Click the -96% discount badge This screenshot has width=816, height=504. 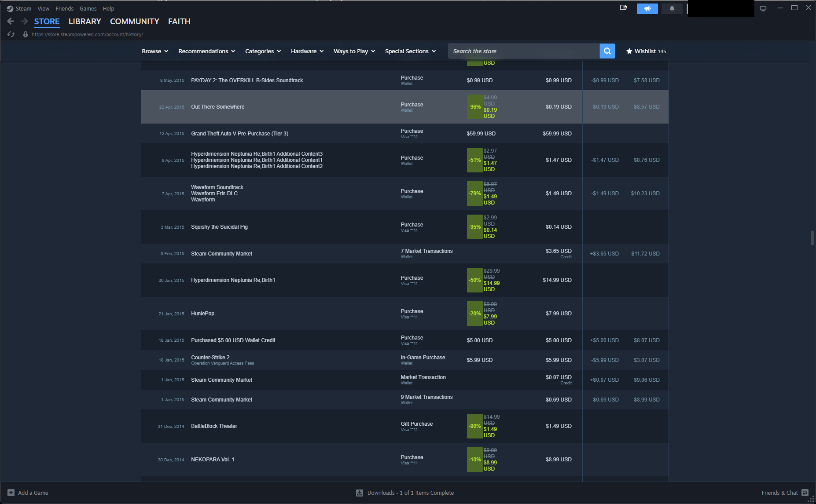[x=474, y=107]
